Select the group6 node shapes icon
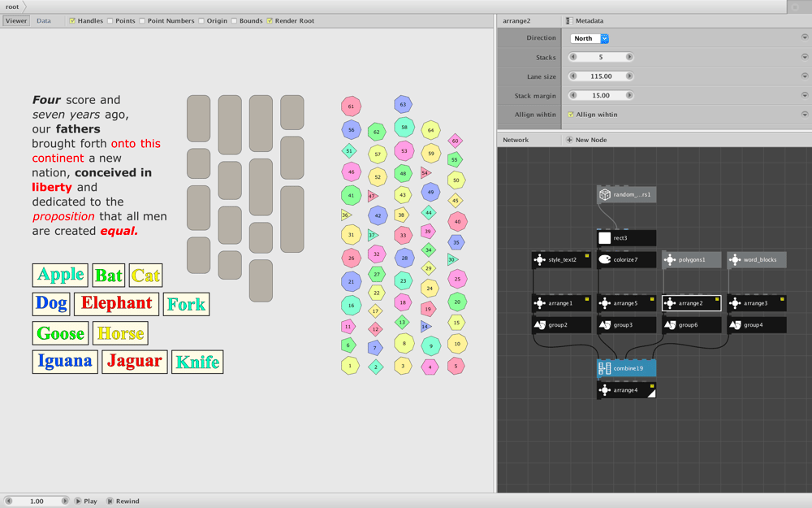 tap(670, 325)
